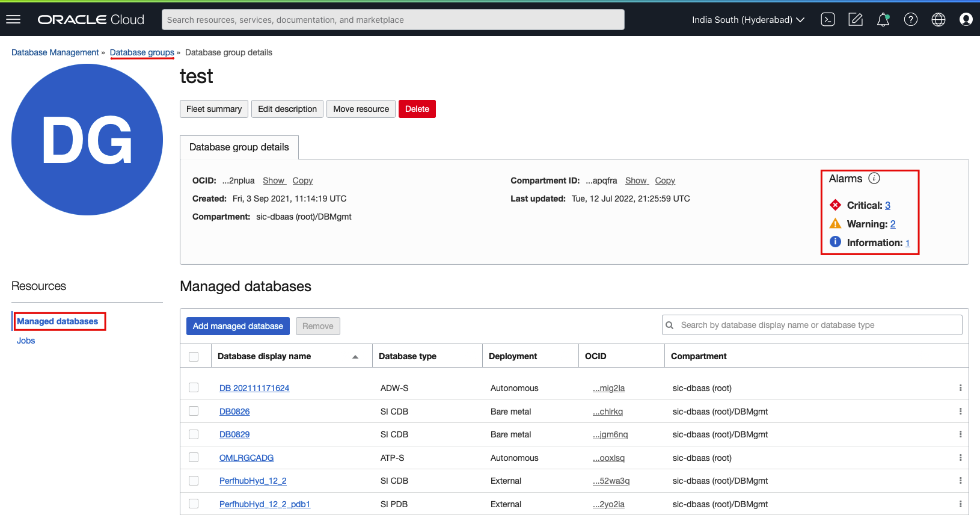Open actions menu for PerfhubHyd_12_2_pdb1 row
This screenshot has height=515, width=980.
coord(960,504)
